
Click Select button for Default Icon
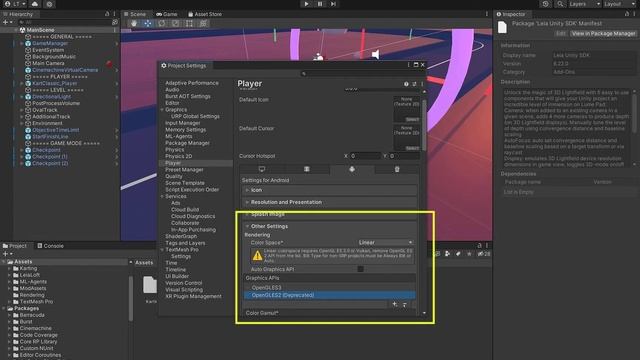tap(412, 119)
